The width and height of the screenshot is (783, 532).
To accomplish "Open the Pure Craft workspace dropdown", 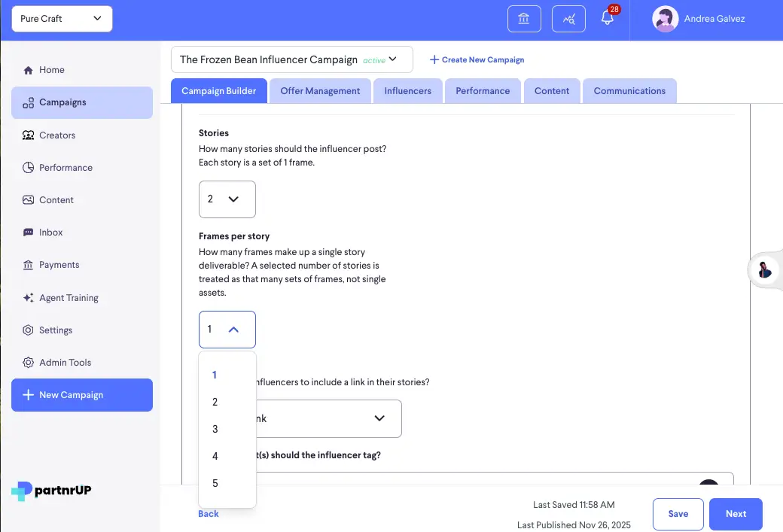I will click(62, 19).
